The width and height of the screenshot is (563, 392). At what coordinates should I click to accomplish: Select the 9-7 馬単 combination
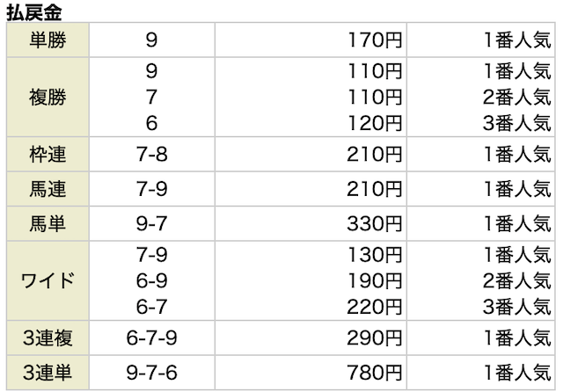coord(152,223)
